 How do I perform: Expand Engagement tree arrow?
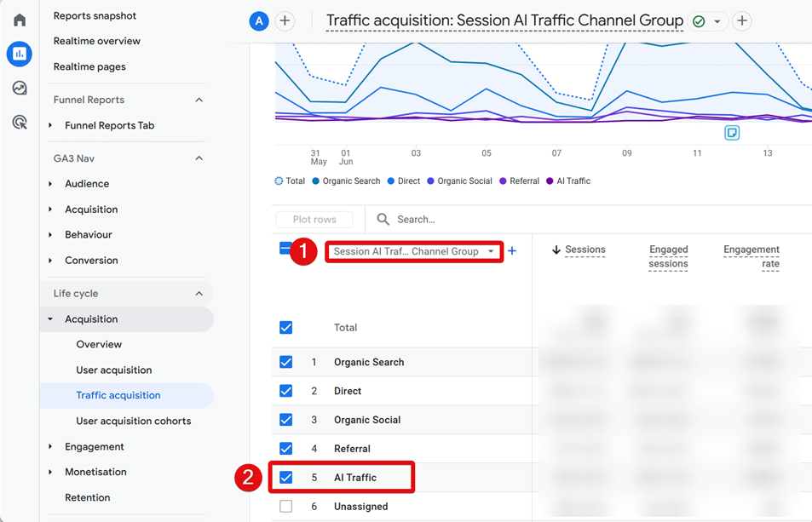[50, 446]
